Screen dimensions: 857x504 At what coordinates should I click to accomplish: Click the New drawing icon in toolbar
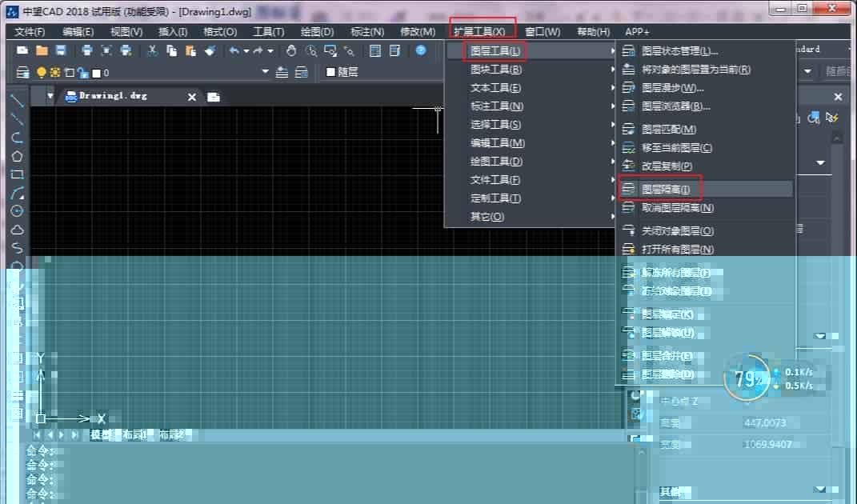pyautogui.click(x=22, y=51)
